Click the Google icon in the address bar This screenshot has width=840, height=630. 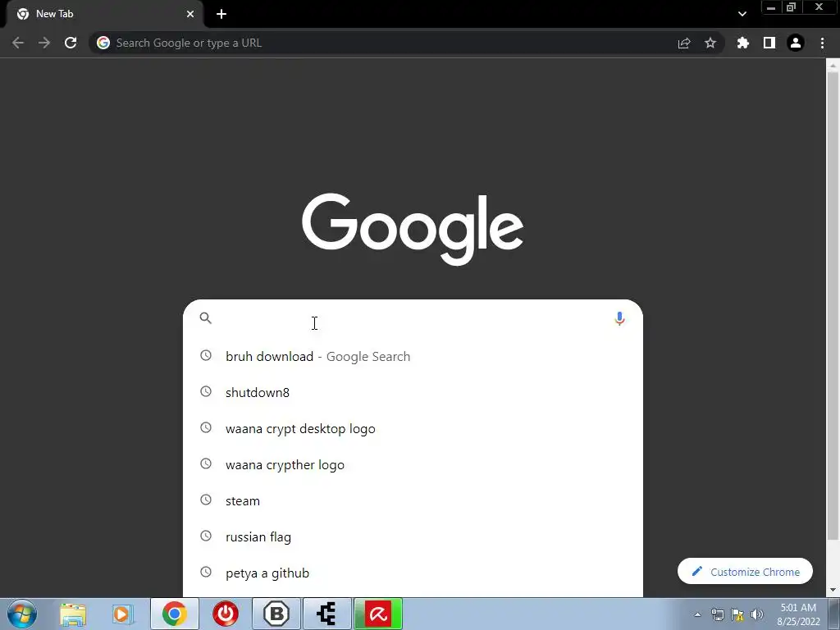(x=103, y=43)
